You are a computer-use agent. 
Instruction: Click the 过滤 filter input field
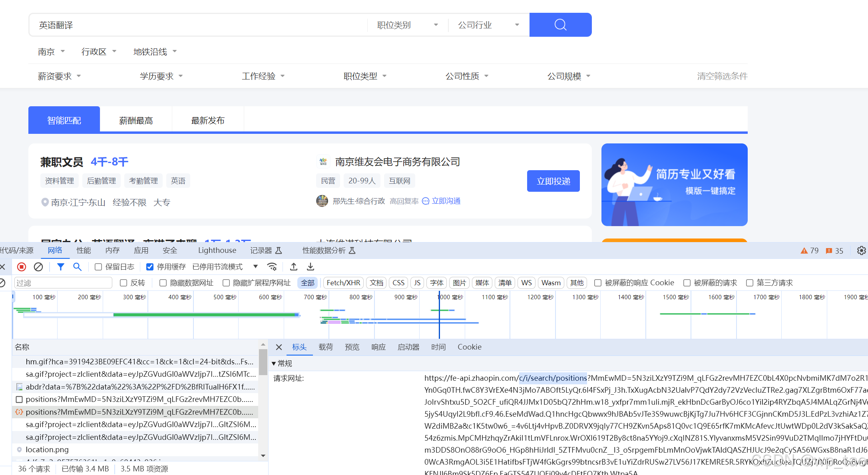click(x=63, y=283)
